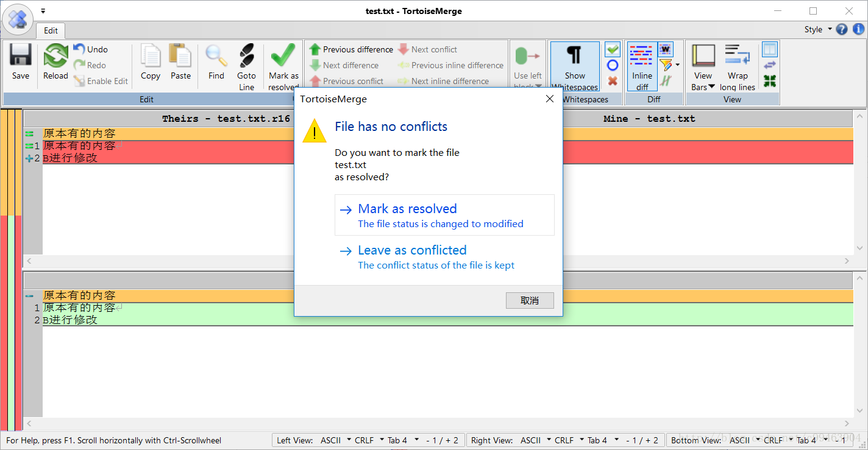Close the TortoiseMerge dialog with X
This screenshot has height=450, width=868.
(x=549, y=99)
